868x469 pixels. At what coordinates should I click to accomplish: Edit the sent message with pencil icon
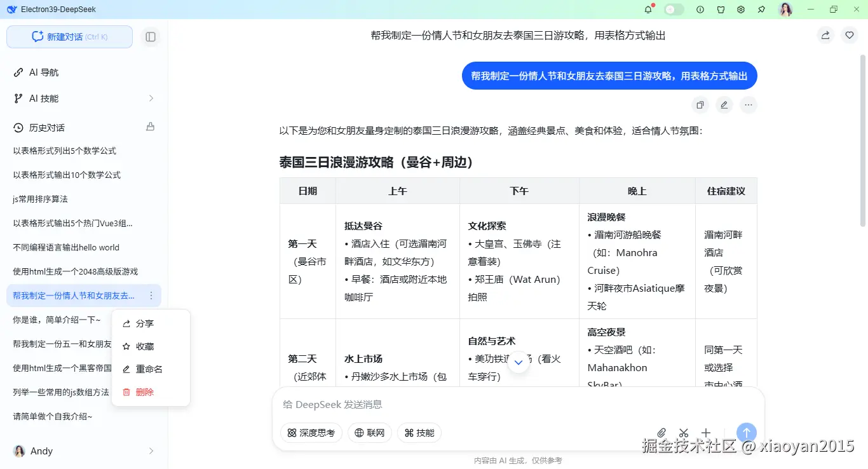[724, 104]
